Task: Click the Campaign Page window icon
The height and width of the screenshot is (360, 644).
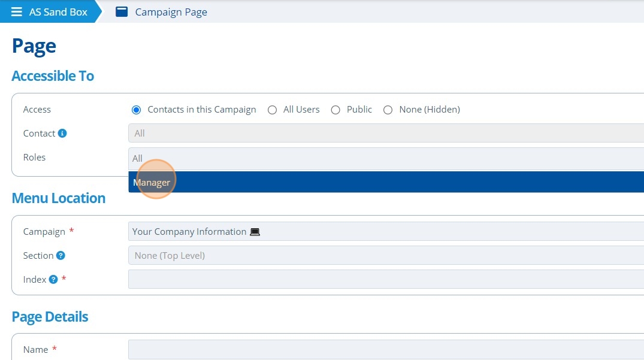Action: (x=122, y=12)
